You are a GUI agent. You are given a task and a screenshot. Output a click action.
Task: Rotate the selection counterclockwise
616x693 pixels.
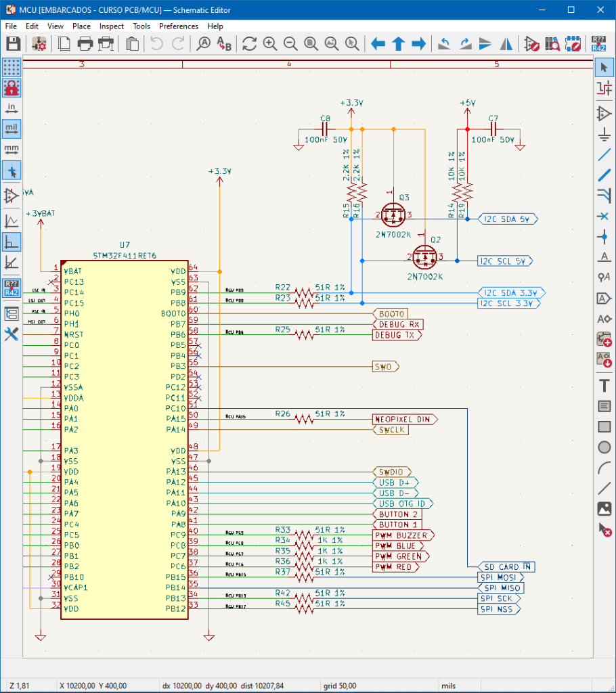coord(444,44)
